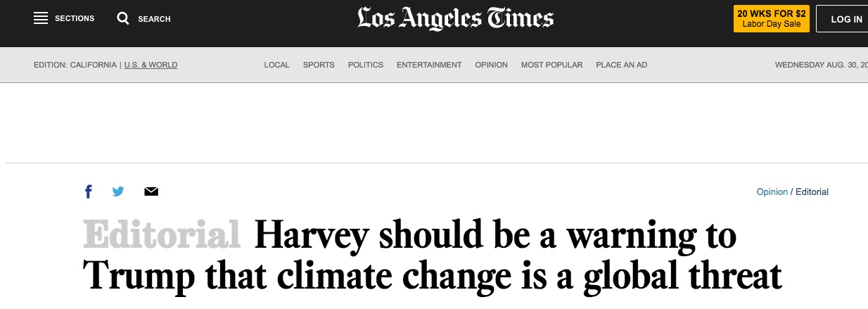Switch to U.S. & World edition

[151, 65]
